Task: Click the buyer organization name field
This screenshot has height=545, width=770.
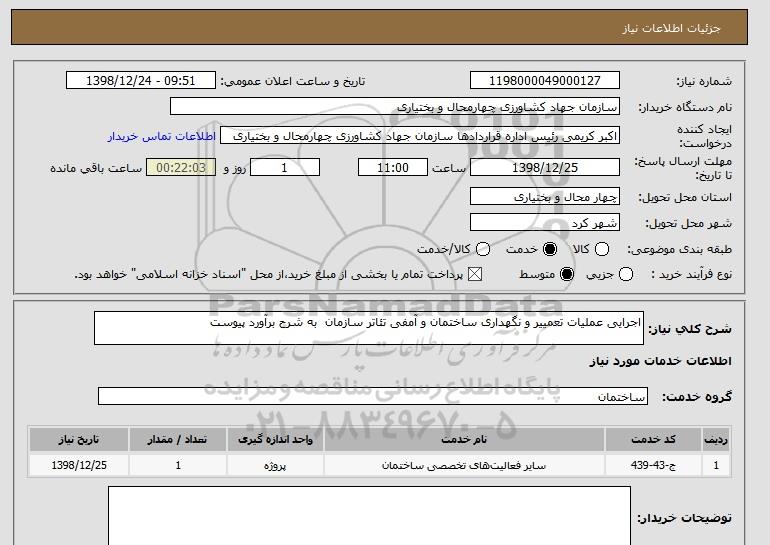Action: coord(395,107)
